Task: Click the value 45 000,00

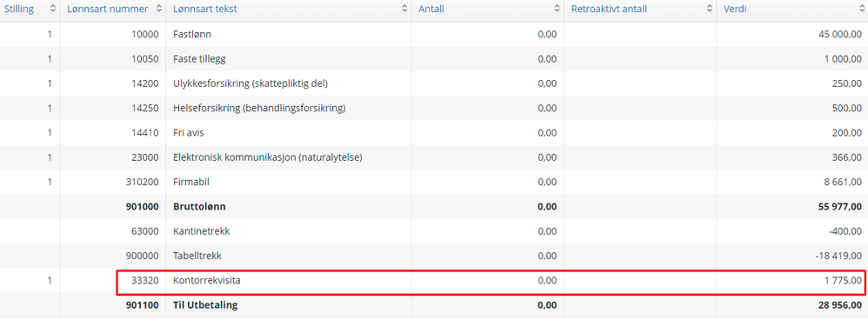Action: (840, 34)
